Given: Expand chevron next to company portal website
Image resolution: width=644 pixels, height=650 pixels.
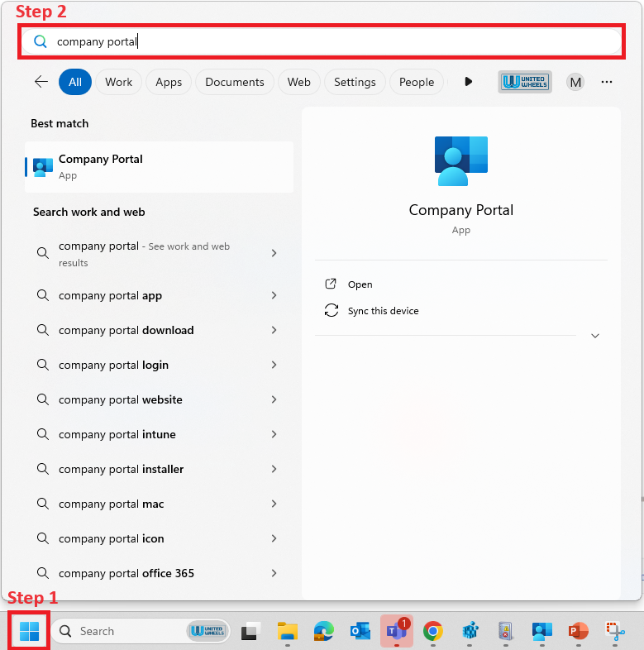Looking at the screenshot, I should tap(274, 399).
